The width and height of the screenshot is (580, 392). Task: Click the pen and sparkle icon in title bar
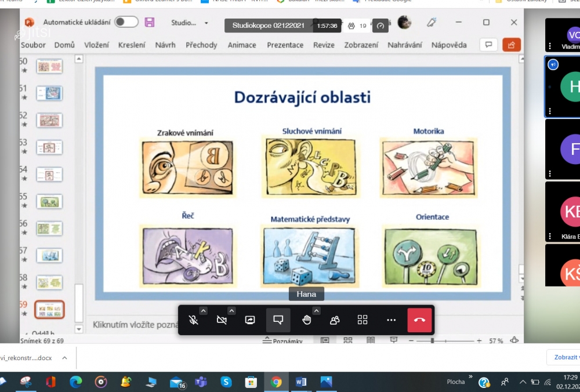point(432,23)
